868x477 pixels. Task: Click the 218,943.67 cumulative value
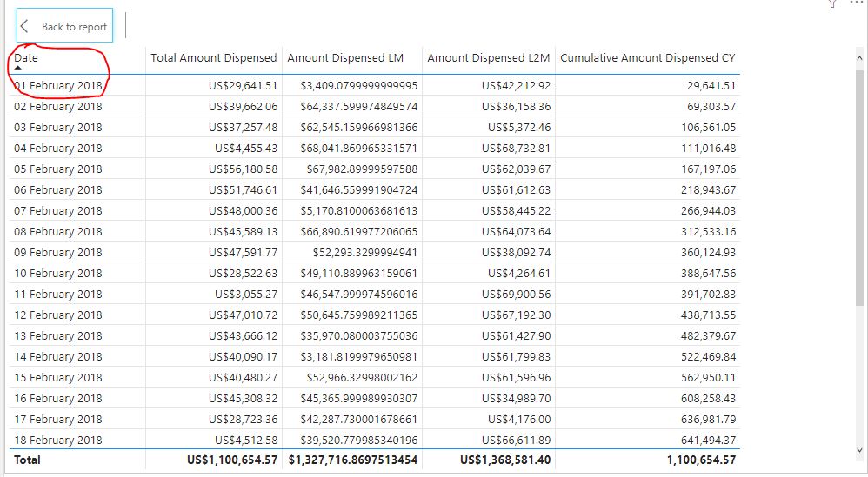pyautogui.click(x=709, y=189)
